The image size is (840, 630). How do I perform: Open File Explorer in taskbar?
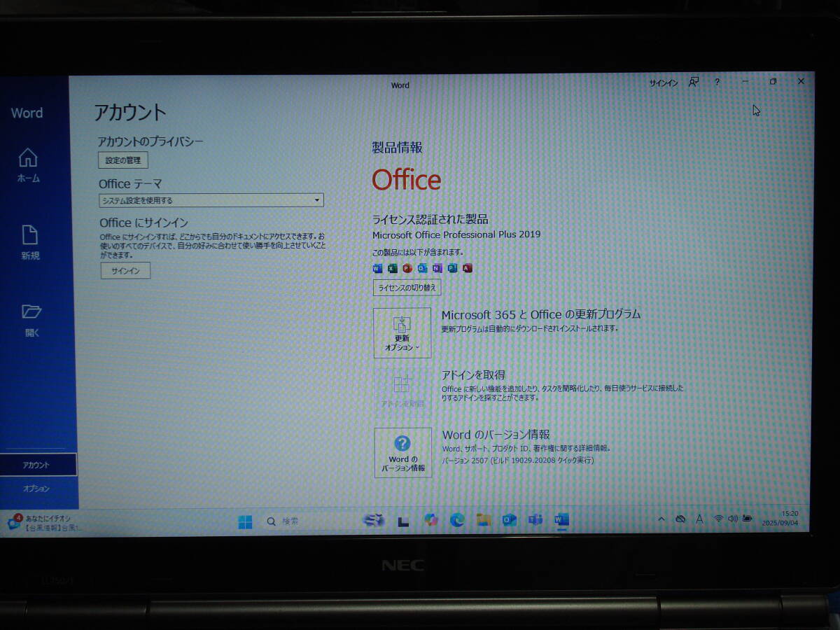click(483, 520)
